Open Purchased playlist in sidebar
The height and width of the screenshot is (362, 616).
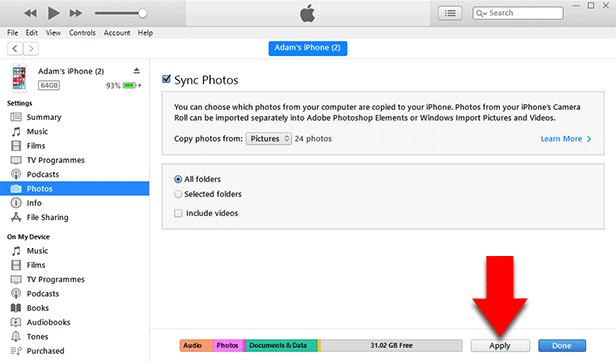[75, 351]
